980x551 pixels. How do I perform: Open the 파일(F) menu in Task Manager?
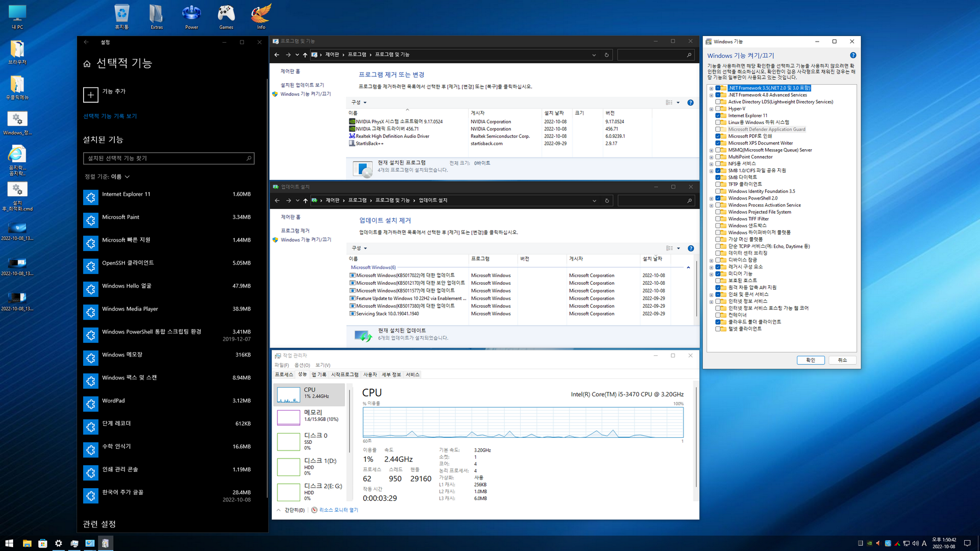tap(282, 365)
